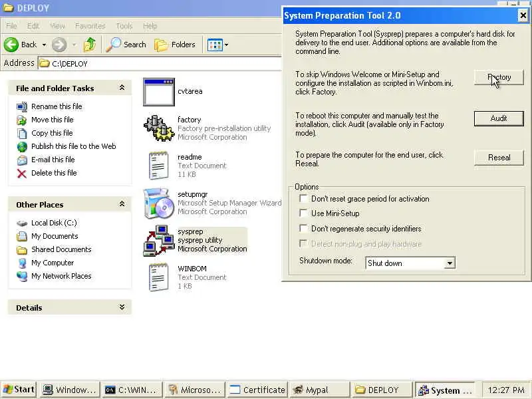Click the folder icon in Address bar
Image resolution: width=532 pixels, height=399 pixels.
44,63
